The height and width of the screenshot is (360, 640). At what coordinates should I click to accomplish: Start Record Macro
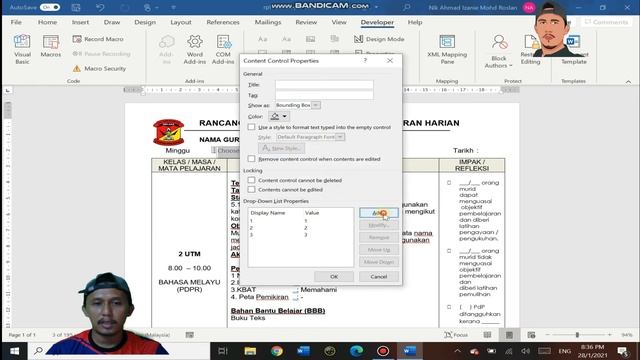pyautogui.click(x=98, y=39)
